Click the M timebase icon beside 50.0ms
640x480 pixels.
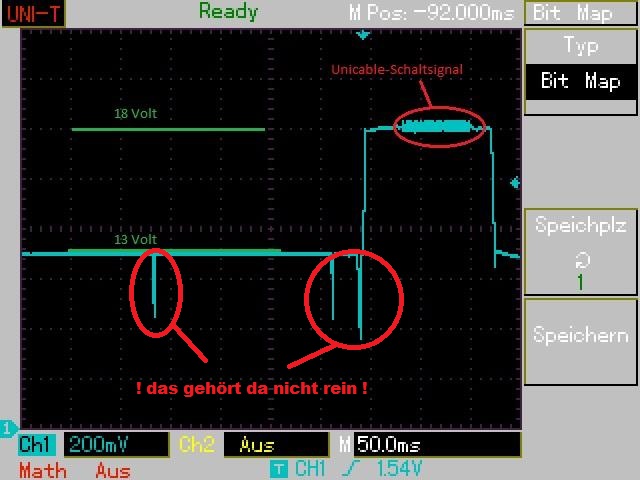(345, 444)
